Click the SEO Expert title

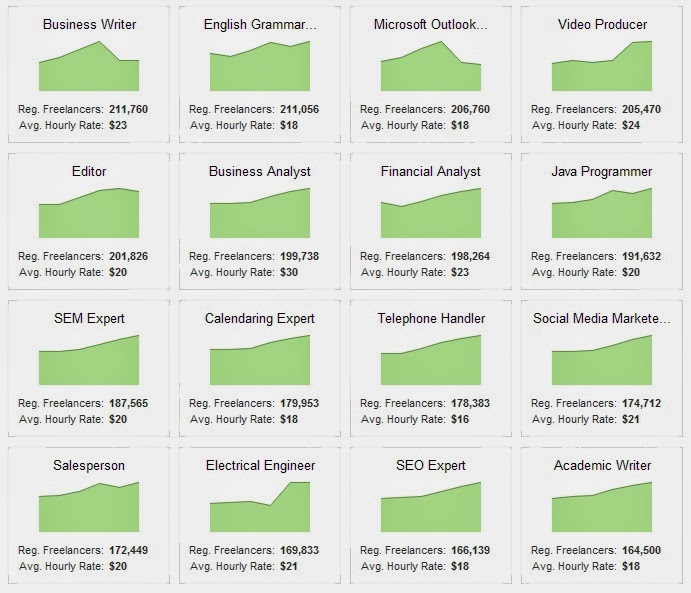pyautogui.click(x=431, y=465)
